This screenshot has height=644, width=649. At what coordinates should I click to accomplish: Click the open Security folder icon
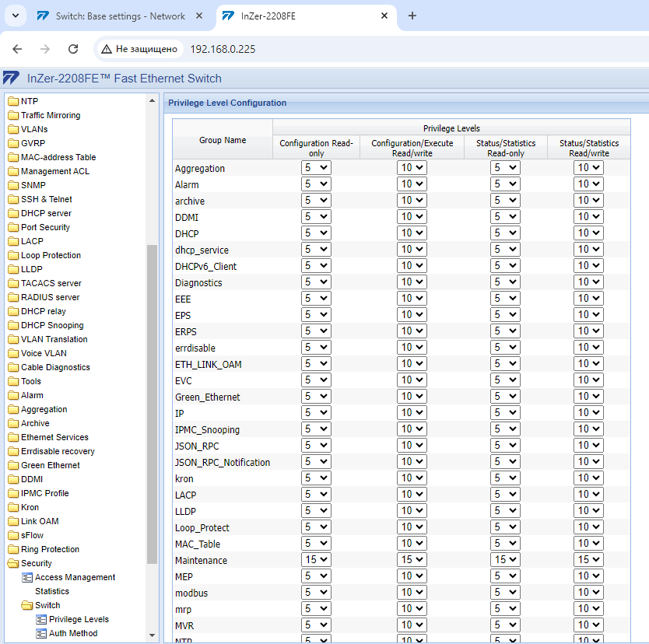coord(13,564)
